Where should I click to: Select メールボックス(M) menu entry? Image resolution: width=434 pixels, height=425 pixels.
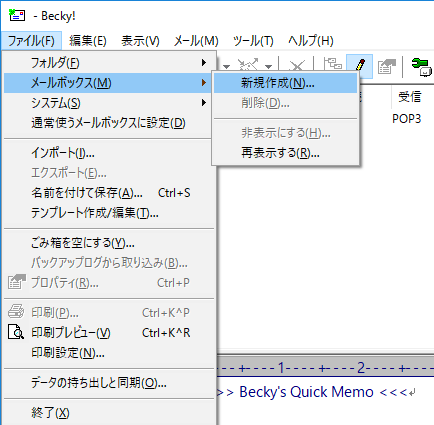click(108, 83)
